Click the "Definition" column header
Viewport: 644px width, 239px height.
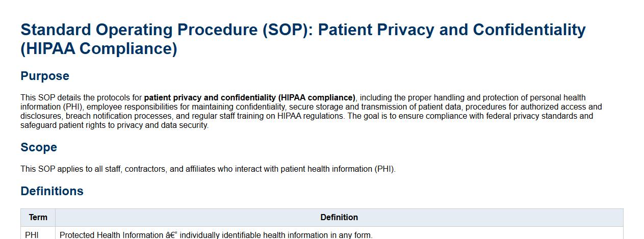pos(339,218)
